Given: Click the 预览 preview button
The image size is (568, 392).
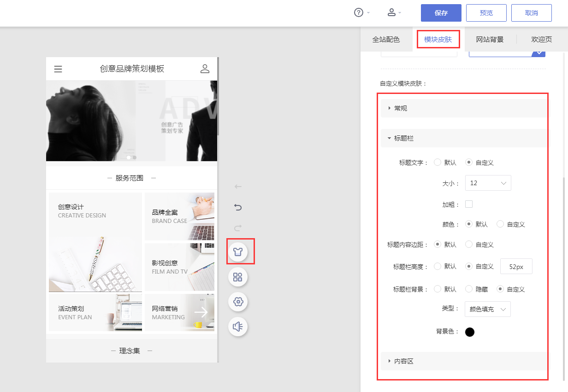Looking at the screenshot, I should tap(486, 13).
